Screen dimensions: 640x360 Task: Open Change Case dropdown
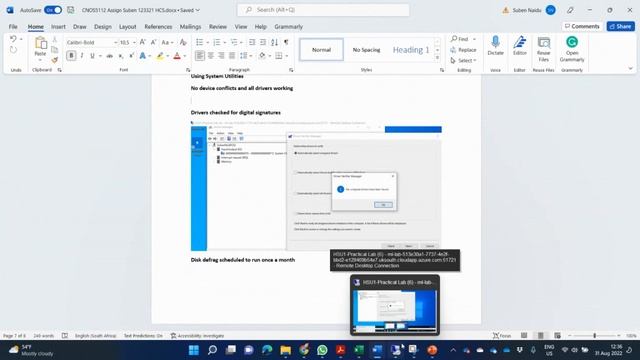coord(167,42)
